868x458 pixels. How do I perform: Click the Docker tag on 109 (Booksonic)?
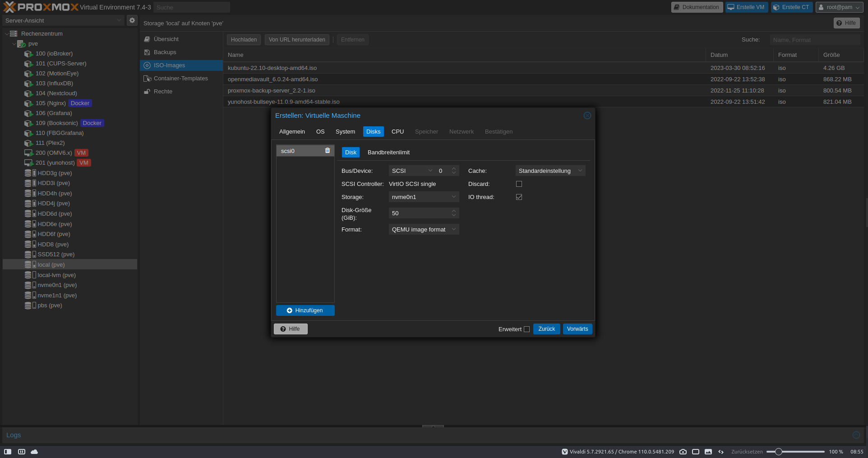point(92,123)
